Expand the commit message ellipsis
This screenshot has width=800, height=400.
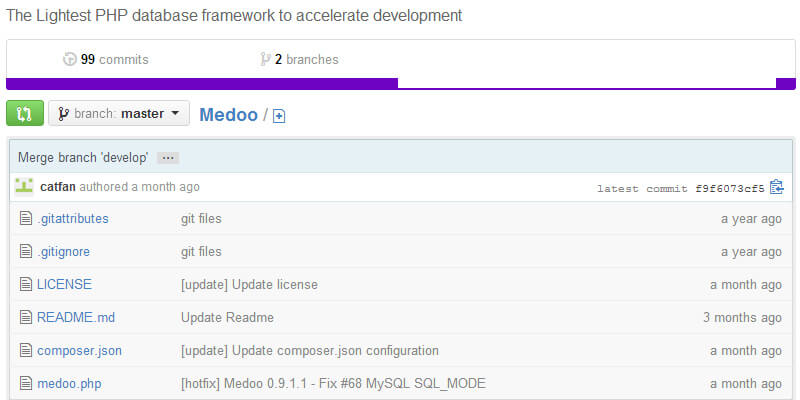click(x=168, y=158)
